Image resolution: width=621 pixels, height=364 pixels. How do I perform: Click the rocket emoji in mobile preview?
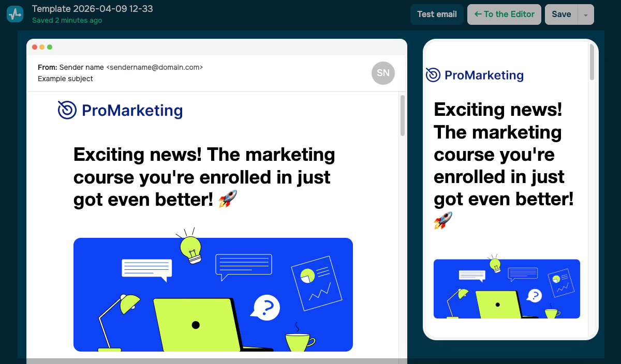click(443, 221)
